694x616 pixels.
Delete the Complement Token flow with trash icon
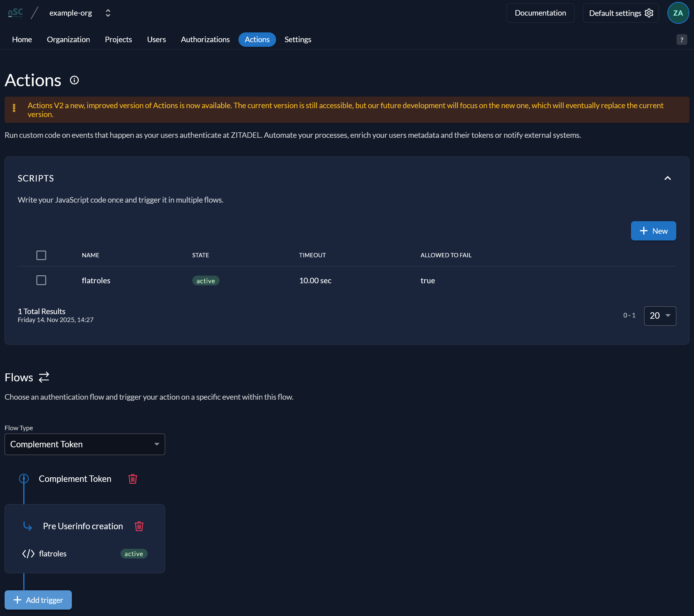pos(132,479)
